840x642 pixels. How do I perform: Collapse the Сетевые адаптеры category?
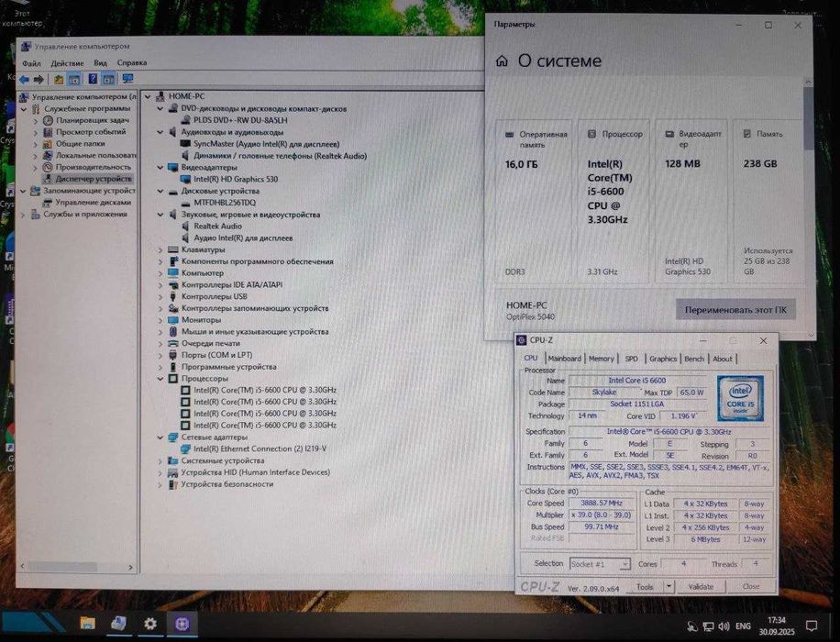tap(160, 437)
